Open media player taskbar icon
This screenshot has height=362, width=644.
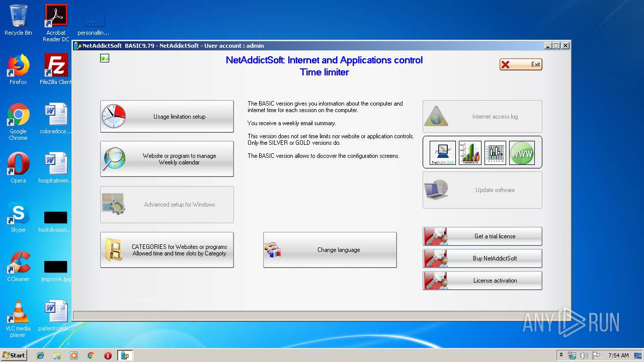(x=74, y=355)
